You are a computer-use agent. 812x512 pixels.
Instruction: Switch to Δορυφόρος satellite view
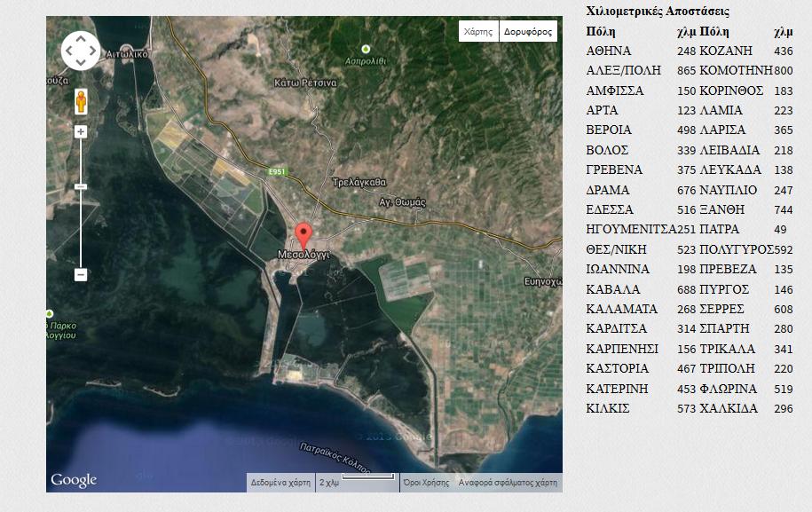tap(528, 31)
